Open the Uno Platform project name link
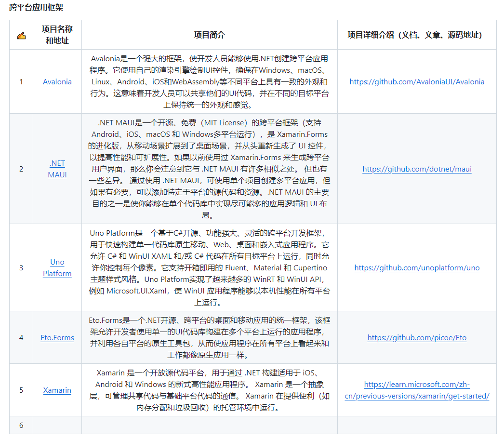 point(57,268)
